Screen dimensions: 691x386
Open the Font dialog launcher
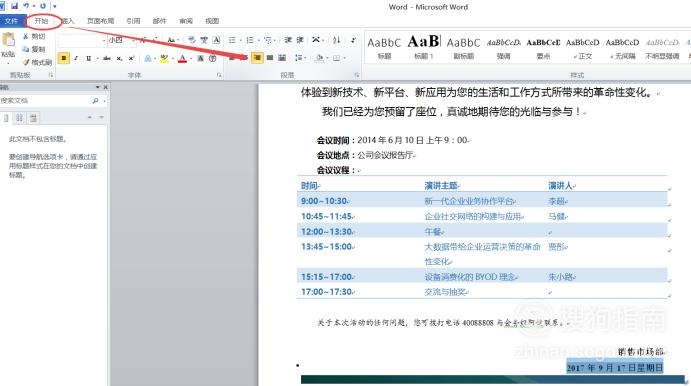219,75
